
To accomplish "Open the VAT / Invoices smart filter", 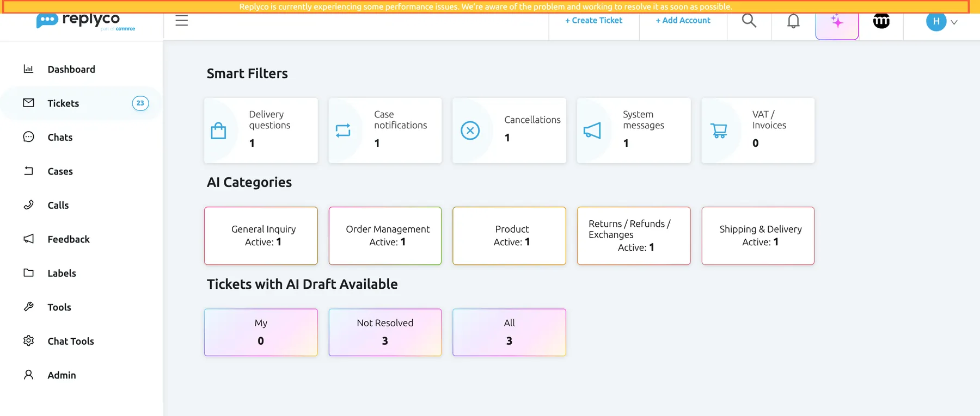I will click(758, 131).
